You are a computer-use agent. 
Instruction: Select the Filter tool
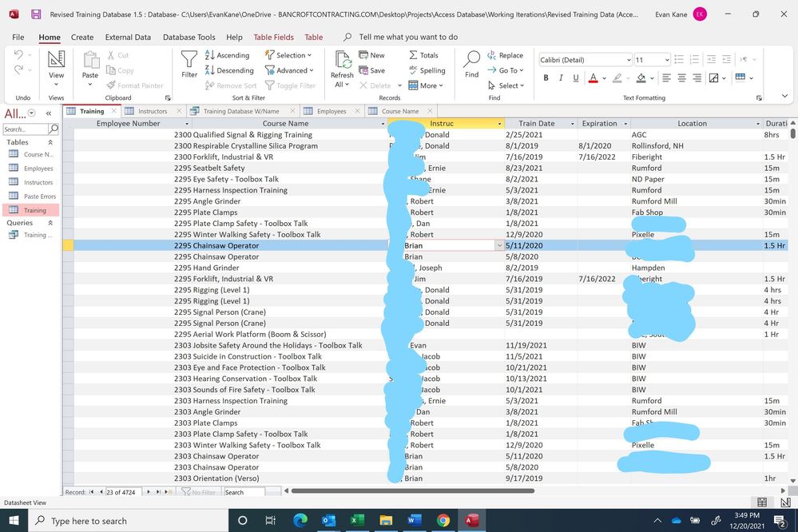tap(189, 64)
